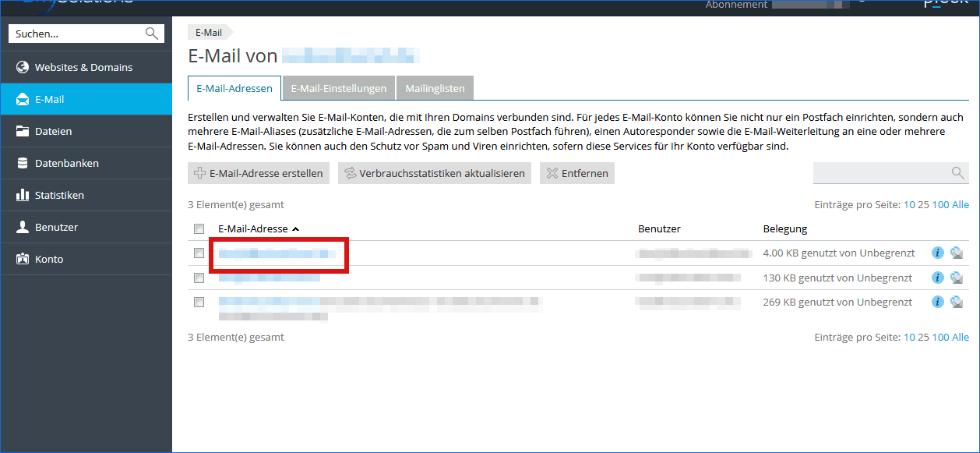Show 25 entries per page (top pager)
Screen dimensions: 980x453
[x=923, y=204]
